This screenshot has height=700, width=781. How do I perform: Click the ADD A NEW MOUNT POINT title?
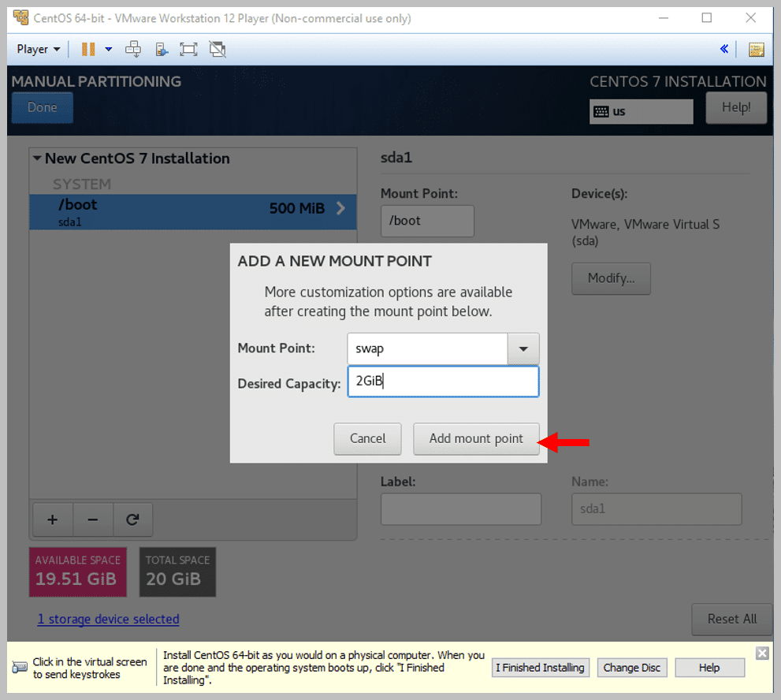(335, 261)
